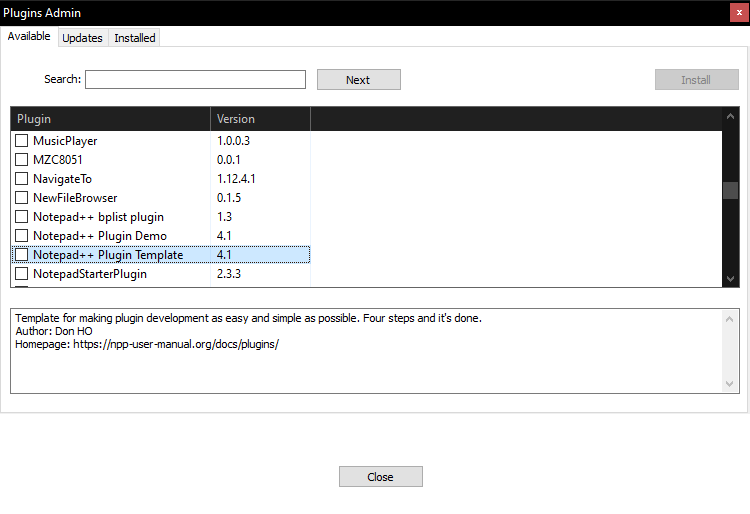Screen dimensions: 750x514
Task: Tick the MusicPlayer plugin checkbox
Action: point(22,141)
